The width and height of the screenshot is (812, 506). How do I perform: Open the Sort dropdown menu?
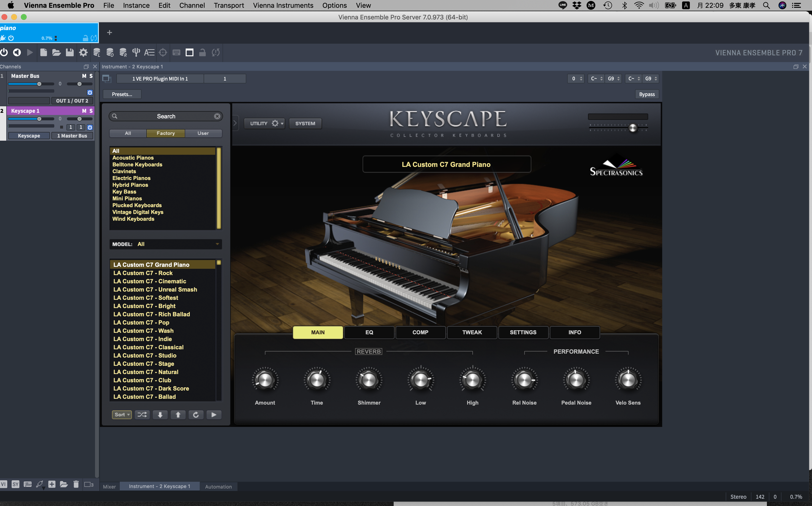[x=122, y=415]
